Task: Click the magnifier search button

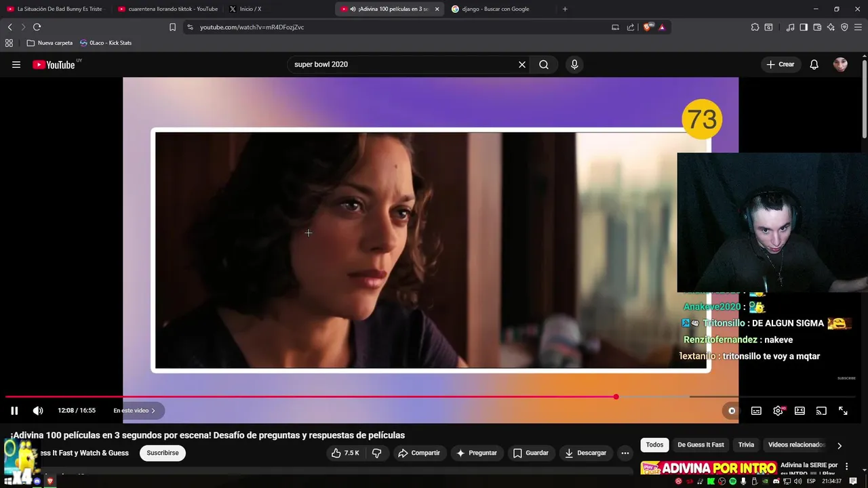Action: (x=544, y=64)
